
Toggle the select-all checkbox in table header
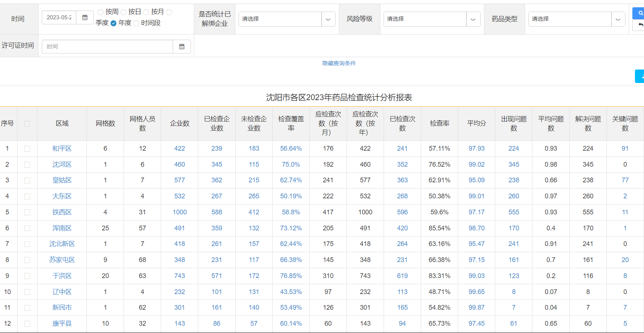point(27,124)
